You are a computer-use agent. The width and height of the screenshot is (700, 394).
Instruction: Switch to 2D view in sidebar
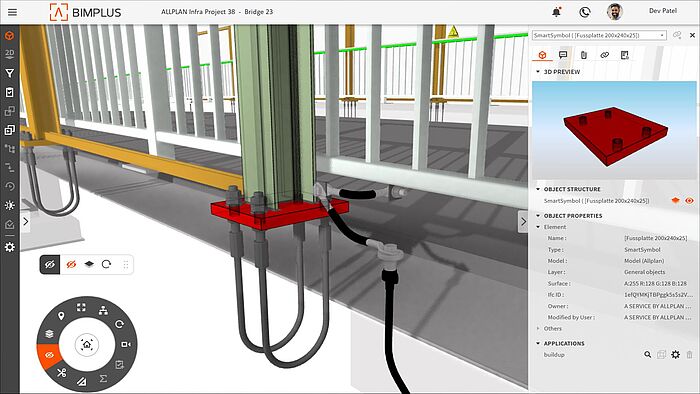pos(9,54)
